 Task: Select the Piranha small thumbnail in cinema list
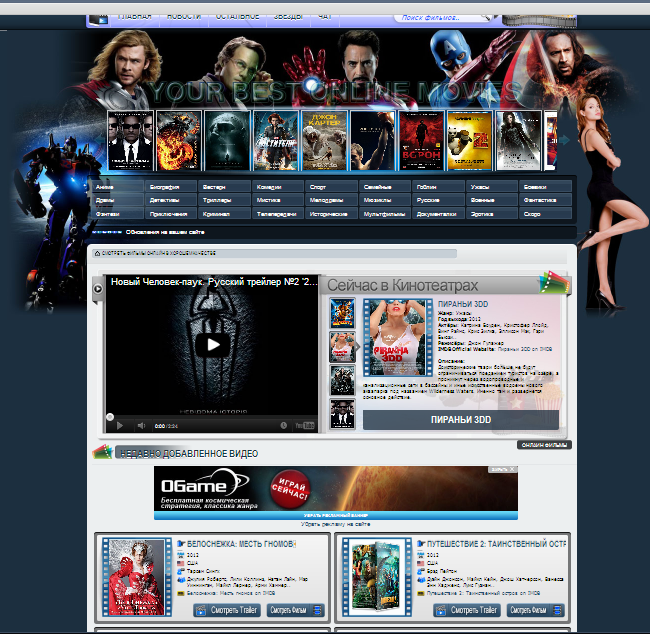tap(342, 347)
